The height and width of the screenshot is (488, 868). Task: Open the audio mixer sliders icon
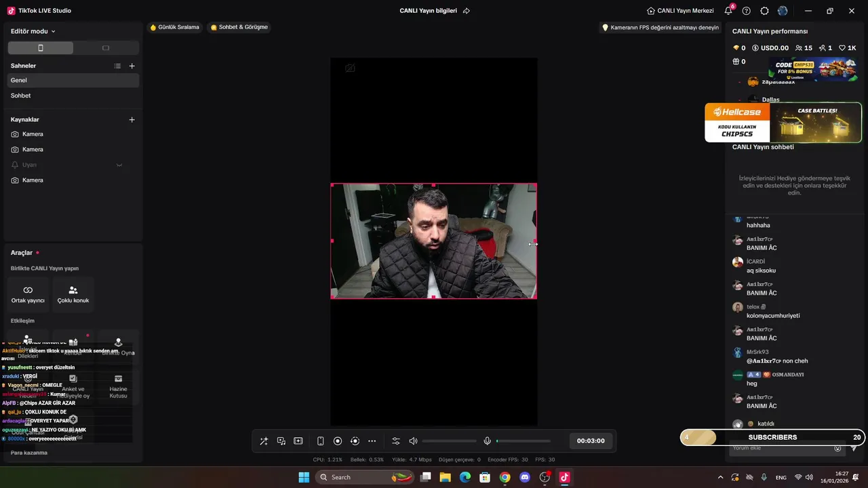coord(396,441)
